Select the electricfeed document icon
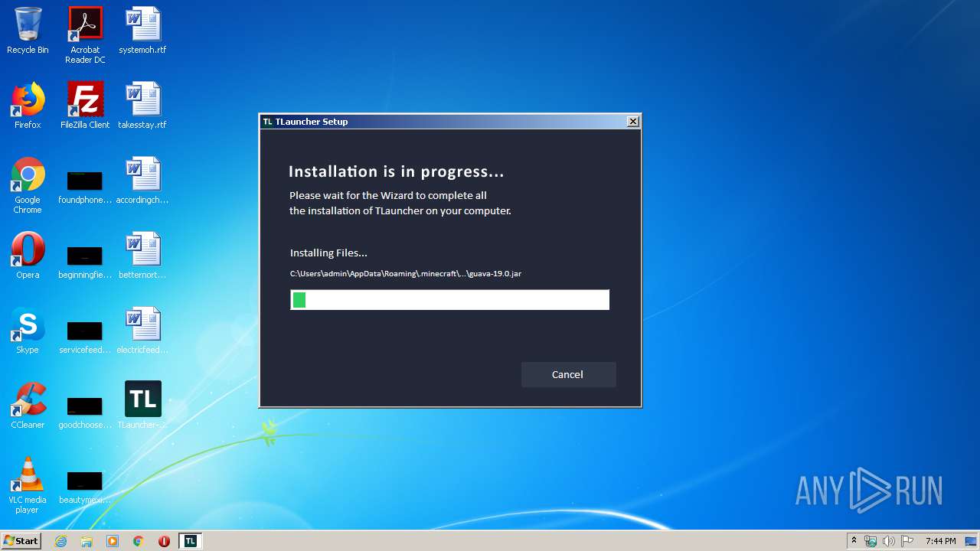 pos(142,331)
